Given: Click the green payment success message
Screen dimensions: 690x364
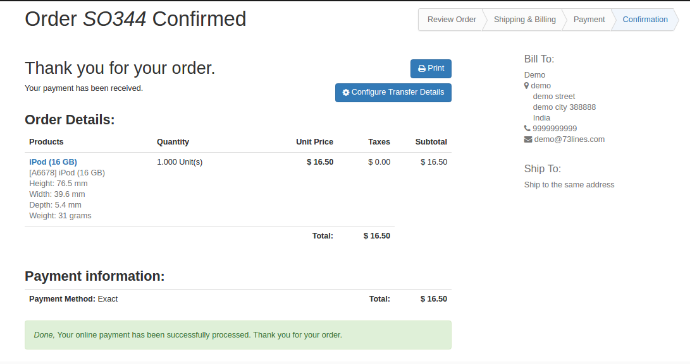Looking at the screenshot, I should [x=238, y=335].
